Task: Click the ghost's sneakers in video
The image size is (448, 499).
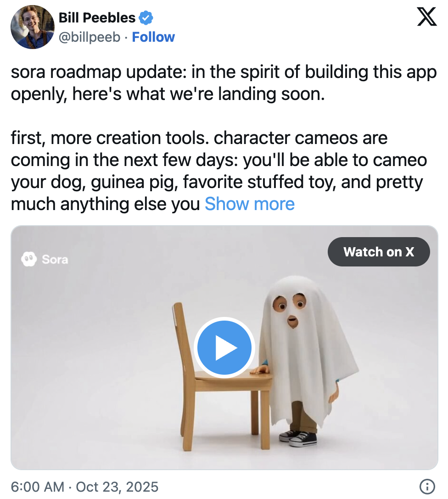Action: click(298, 438)
